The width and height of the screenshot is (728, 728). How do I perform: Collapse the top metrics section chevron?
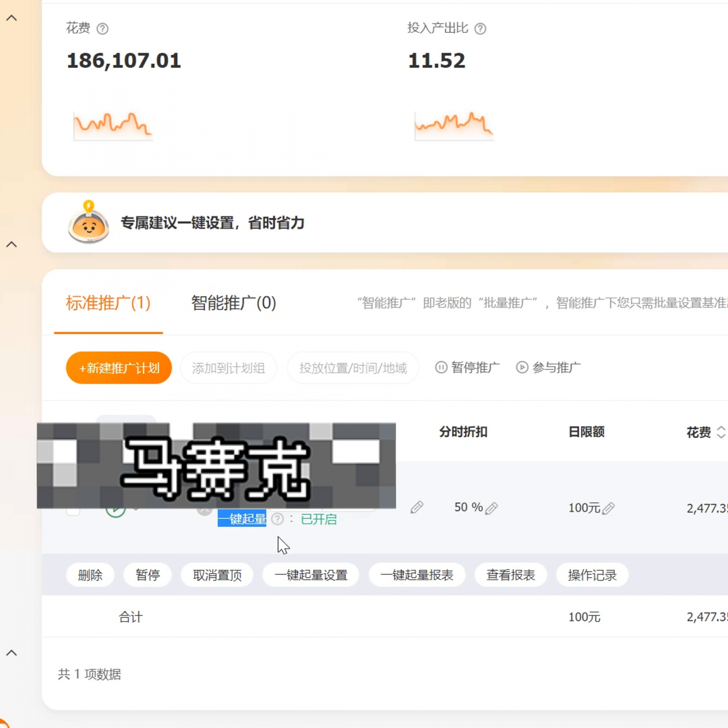point(12,18)
